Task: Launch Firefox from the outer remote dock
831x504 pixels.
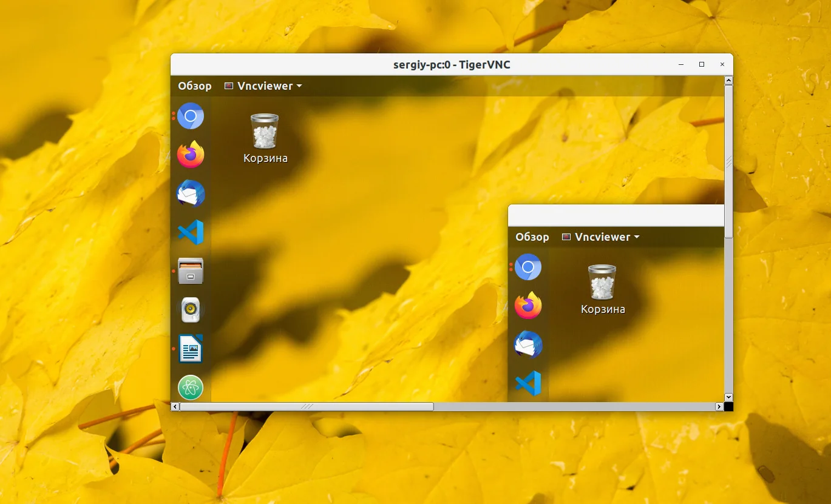Action: [191, 155]
